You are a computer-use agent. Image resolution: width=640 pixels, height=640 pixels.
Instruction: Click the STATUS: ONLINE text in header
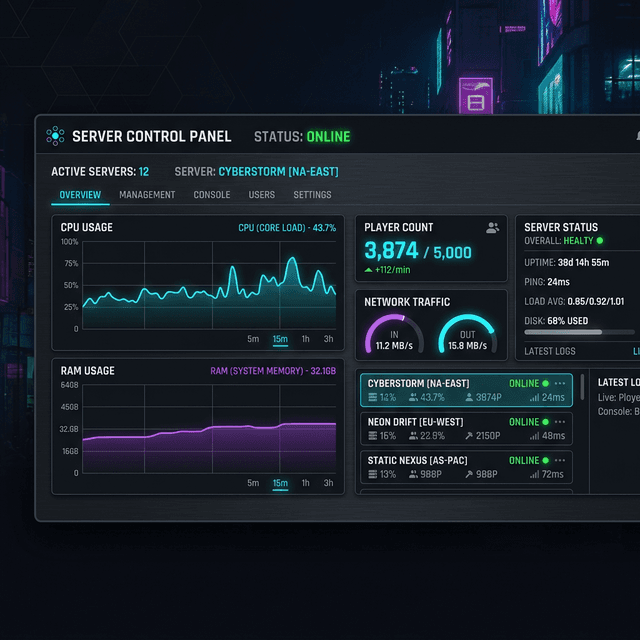[302, 137]
